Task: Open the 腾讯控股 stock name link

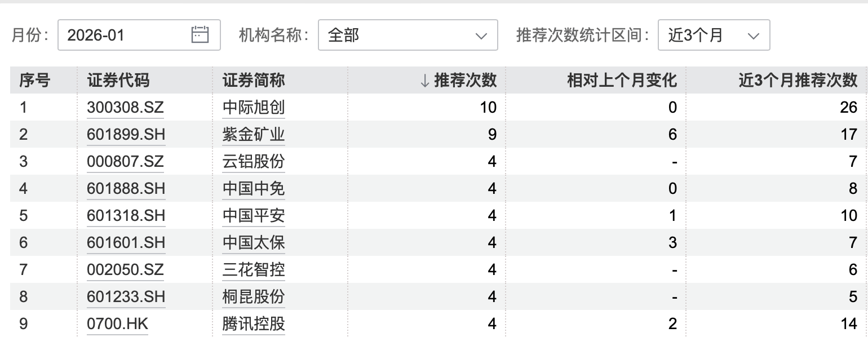Action: point(253,324)
